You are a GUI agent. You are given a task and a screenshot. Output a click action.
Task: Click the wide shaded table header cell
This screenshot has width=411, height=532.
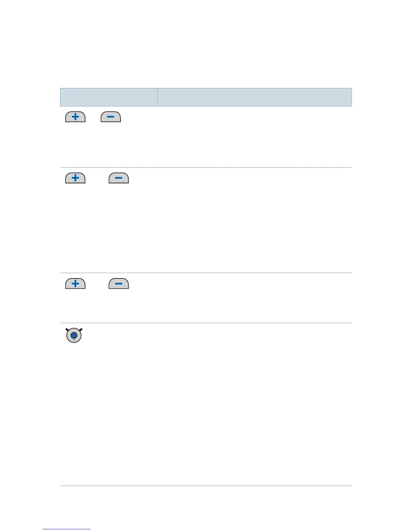tap(255, 97)
